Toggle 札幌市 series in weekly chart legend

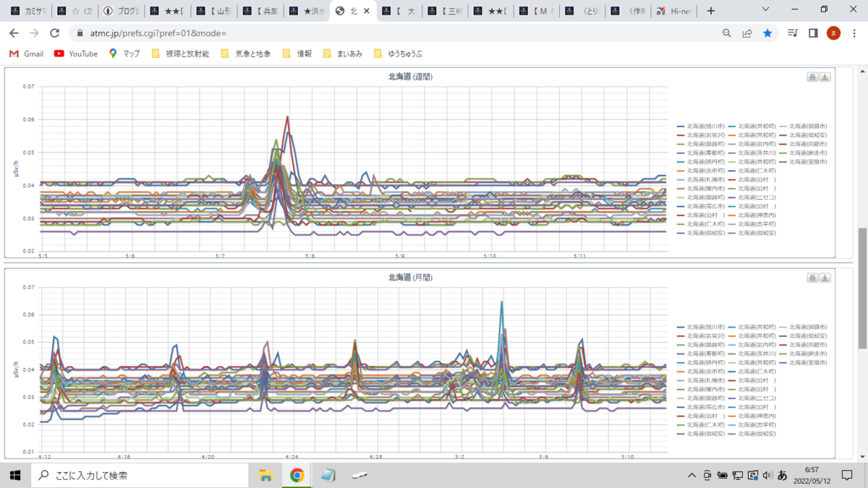(701, 179)
